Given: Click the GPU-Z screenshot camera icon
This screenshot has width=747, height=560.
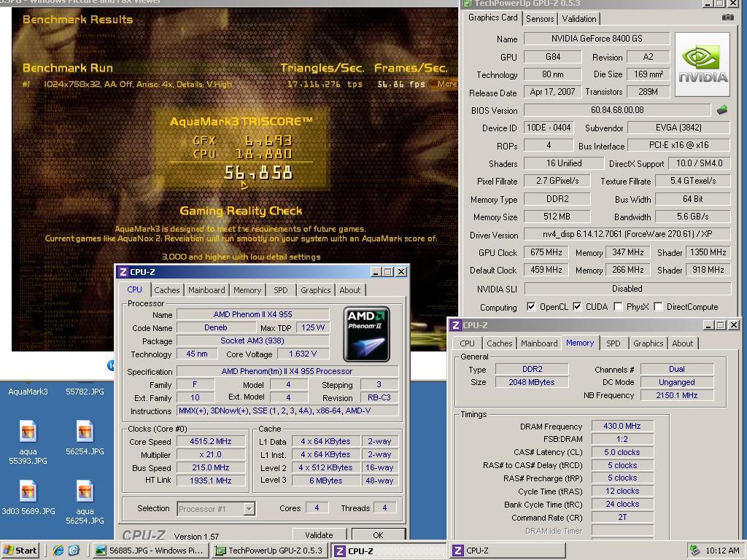Looking at the screenshot, I should click(727, 17).
